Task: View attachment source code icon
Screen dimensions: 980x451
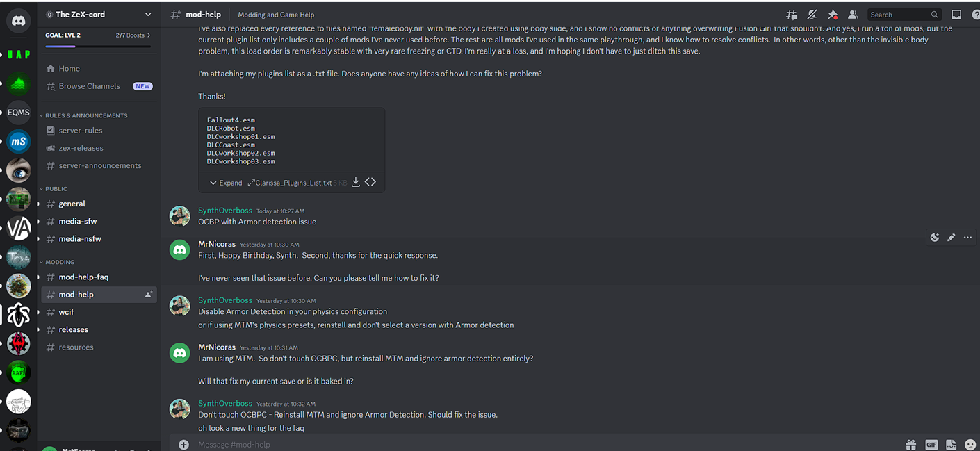Action: click(x=370, y=182)
